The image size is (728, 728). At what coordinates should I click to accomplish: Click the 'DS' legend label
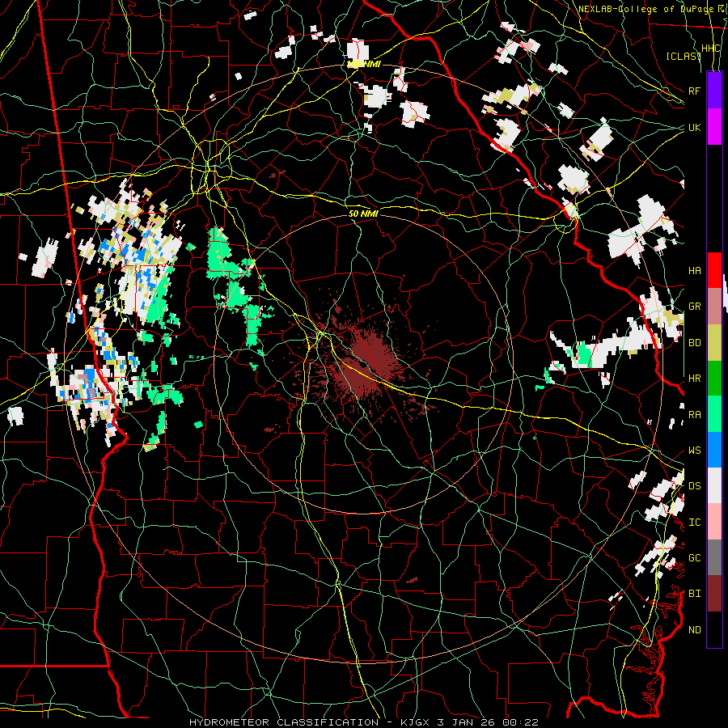tap(694, 486)
